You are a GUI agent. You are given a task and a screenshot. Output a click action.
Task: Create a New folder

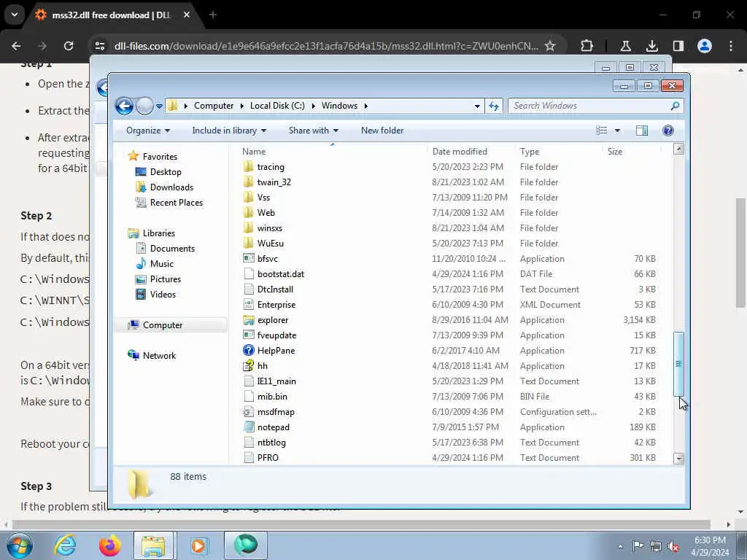pos(382,131)
